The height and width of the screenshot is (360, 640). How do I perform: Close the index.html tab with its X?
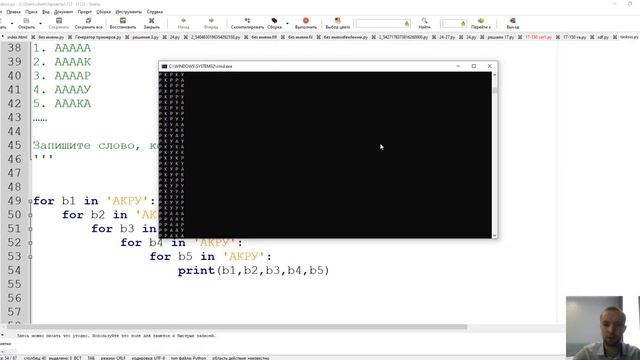point(33,37)
